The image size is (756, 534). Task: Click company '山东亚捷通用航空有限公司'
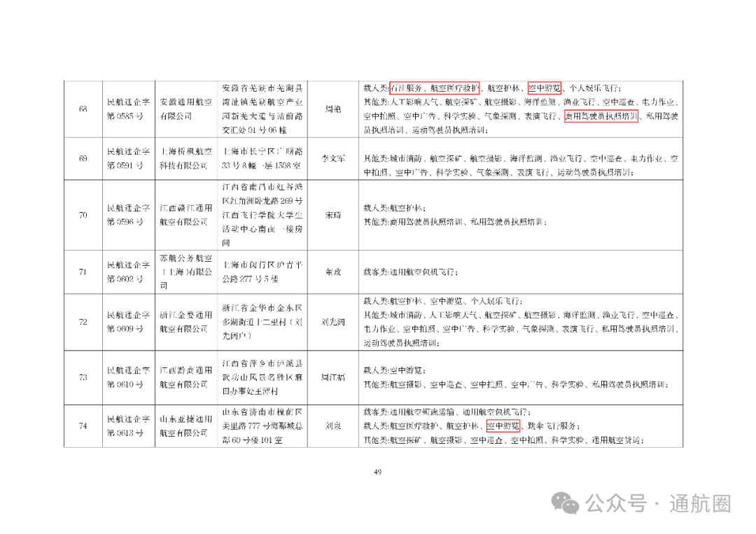click(185, 426)
